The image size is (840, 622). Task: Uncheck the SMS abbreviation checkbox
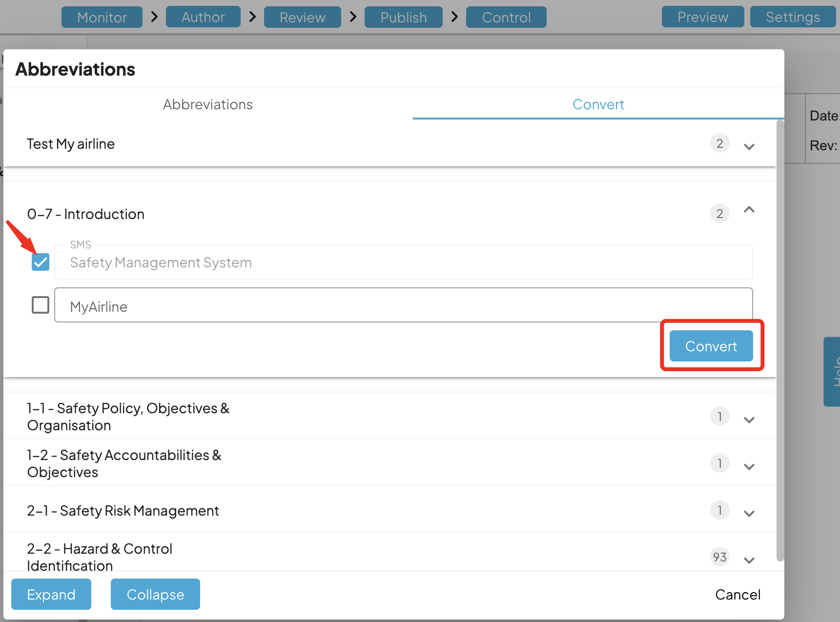coord(41,262)
